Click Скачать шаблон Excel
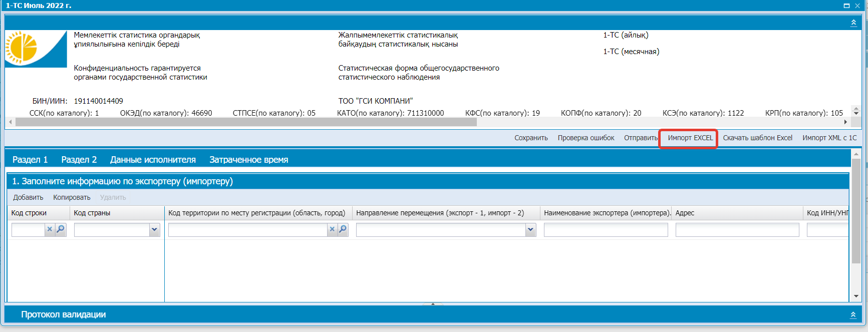Screen dimensions: 868x332 tap(757, 138)
